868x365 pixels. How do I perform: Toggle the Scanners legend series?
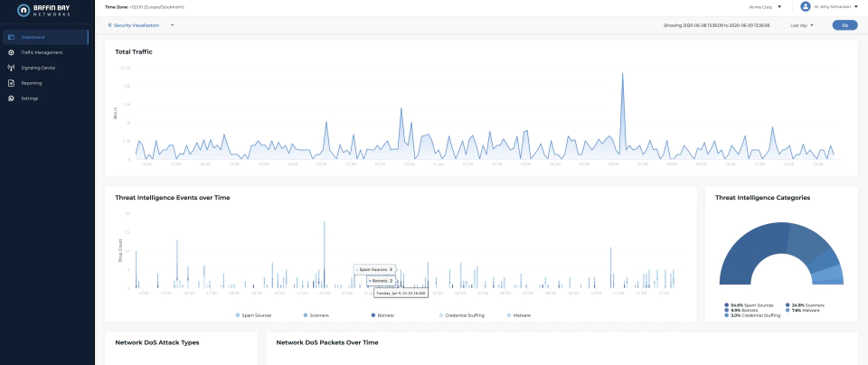click(x=316, y=315)
